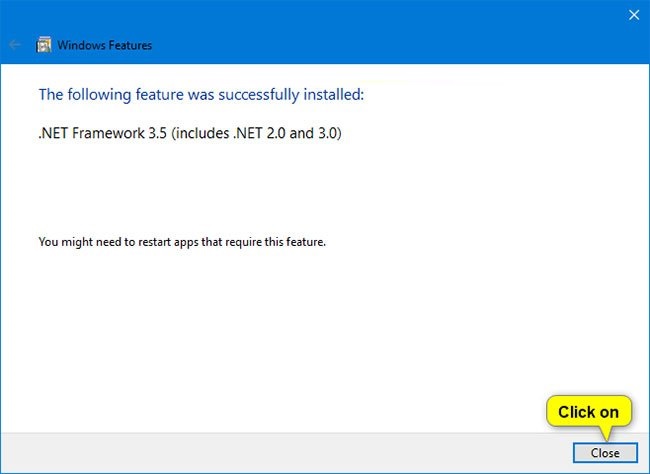Close the window using the top-right X

(x=632, y=15)
